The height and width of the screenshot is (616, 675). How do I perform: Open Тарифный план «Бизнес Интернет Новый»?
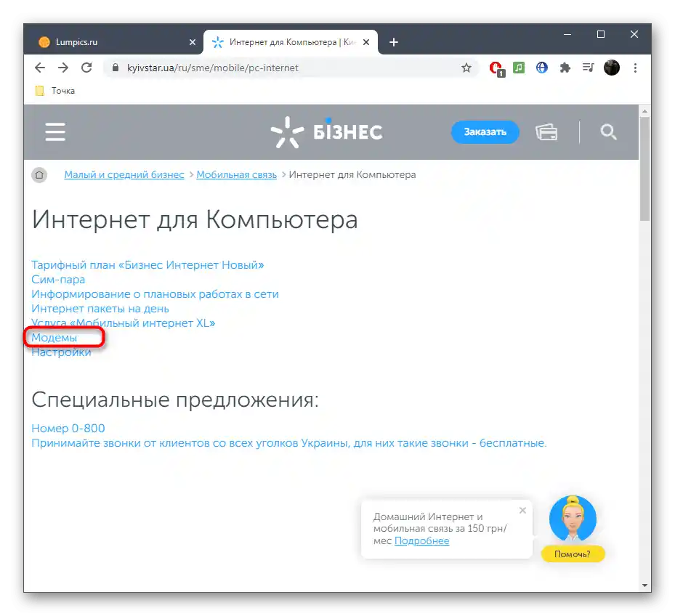point(147,264)
